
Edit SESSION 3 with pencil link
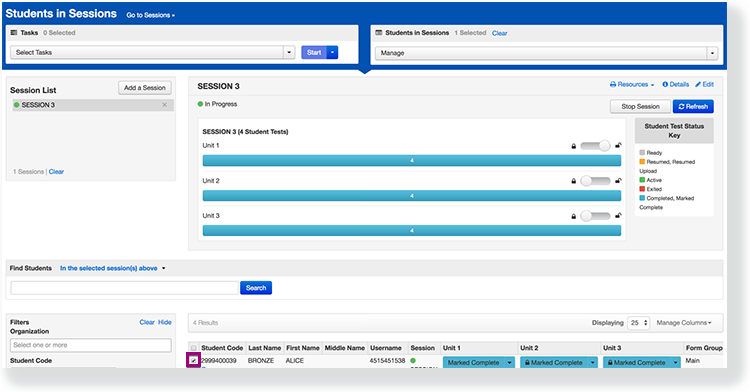click(x=704, y=85)
